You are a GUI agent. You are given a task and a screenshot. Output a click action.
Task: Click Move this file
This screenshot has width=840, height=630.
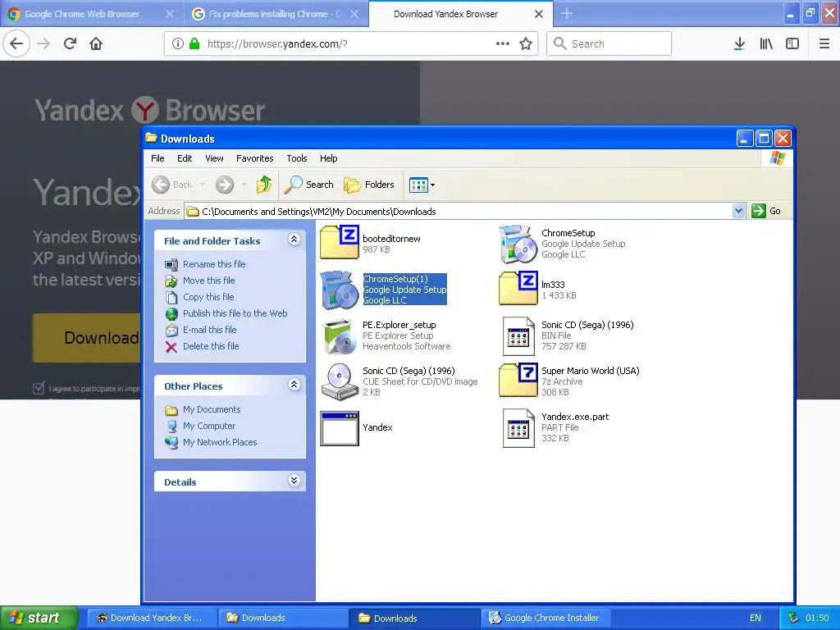(209, 281)
